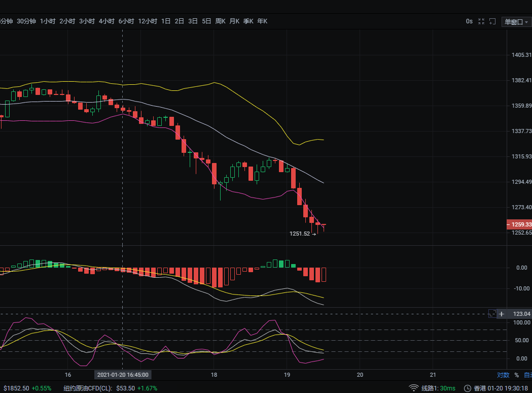Image resolution: width=532 pixels, height=393 pixels.
Task: Click the 18 date label on time axis
Action: coord(214,375)
